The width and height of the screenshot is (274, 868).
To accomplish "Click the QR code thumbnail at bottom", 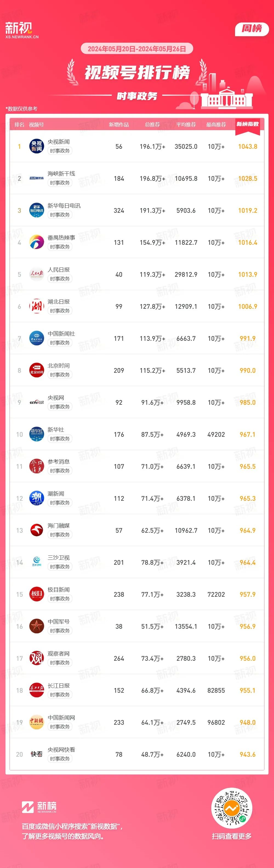I will pos(232,808).
